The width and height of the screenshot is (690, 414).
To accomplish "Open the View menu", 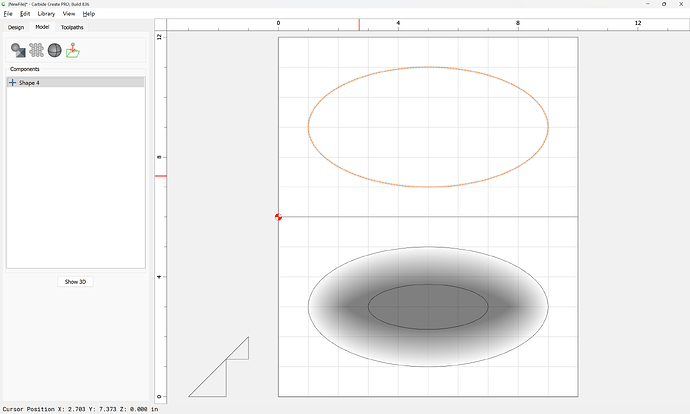I will pyautogui.click(x=69, y=14).
